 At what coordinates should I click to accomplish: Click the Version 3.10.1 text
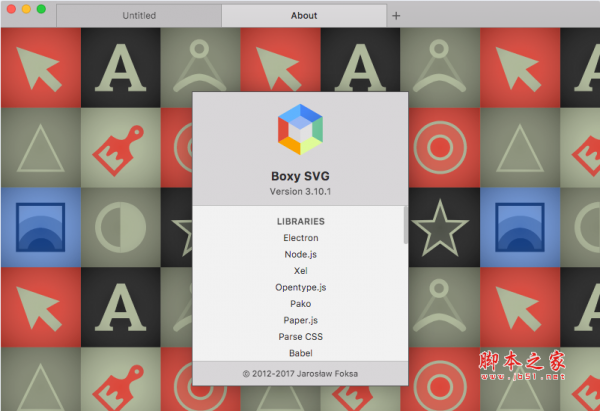[300, 191]
